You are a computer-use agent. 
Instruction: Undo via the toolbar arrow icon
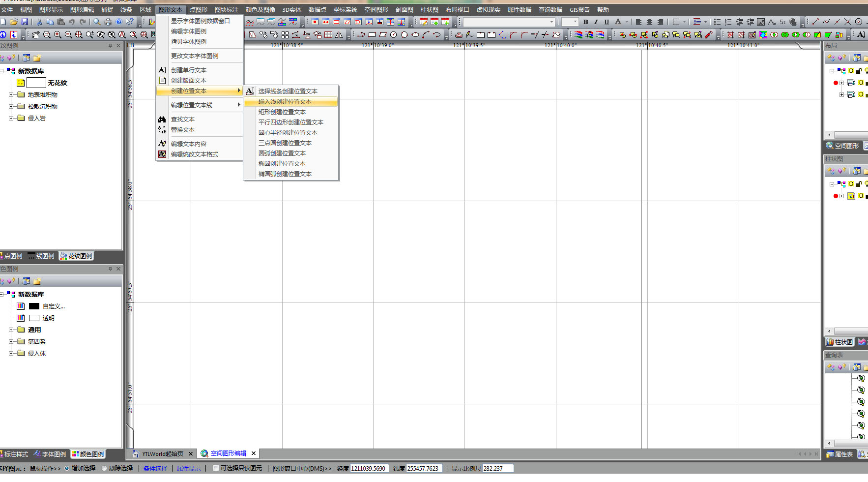pos(72,22)
